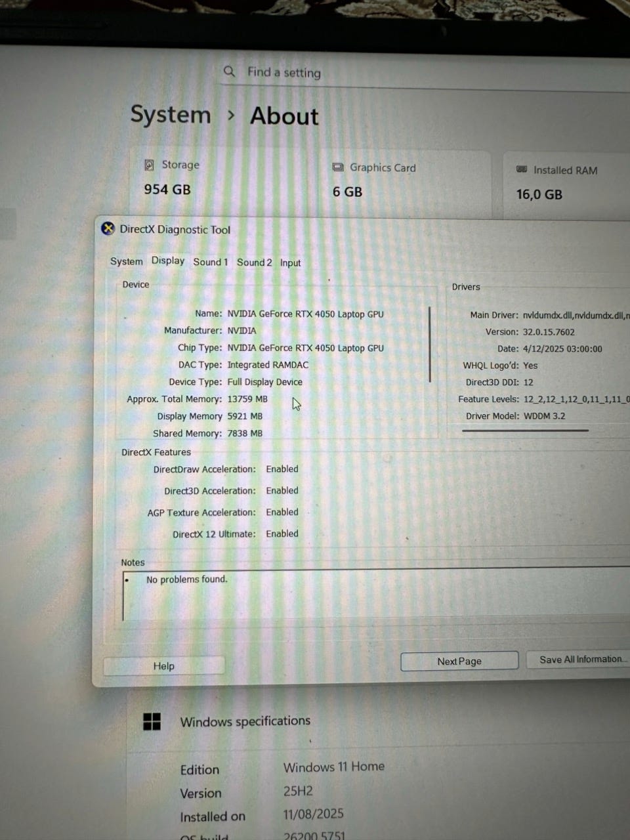Click DirectX 12 Ultimate Enabled value
Image resolution: width=630 pixels, height=840 pixels.
click(x=282, y=534)
